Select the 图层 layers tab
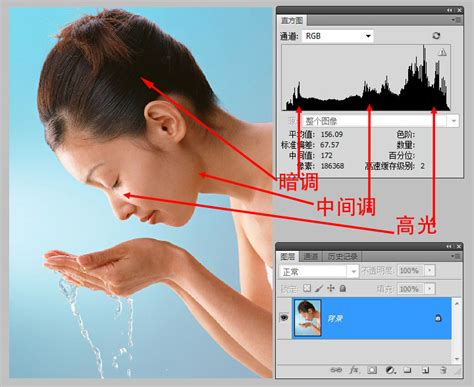474x387 pixels. pos(288,256)
